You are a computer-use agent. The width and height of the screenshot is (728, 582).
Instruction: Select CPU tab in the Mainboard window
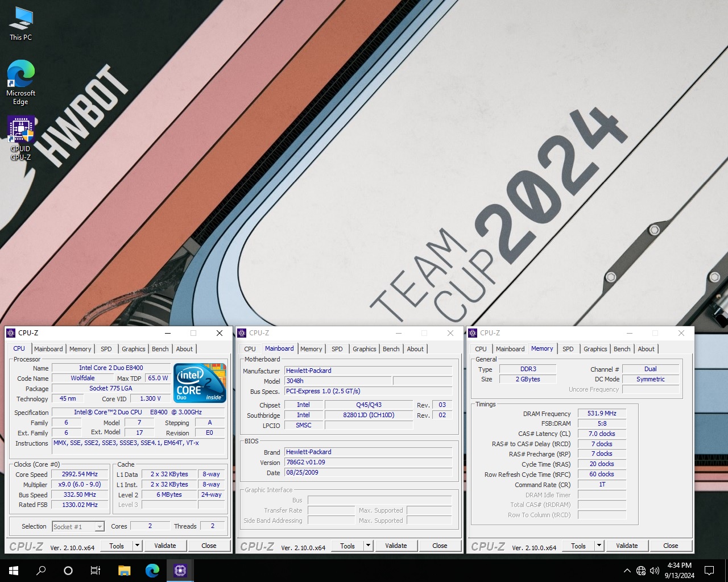(250, 349)
